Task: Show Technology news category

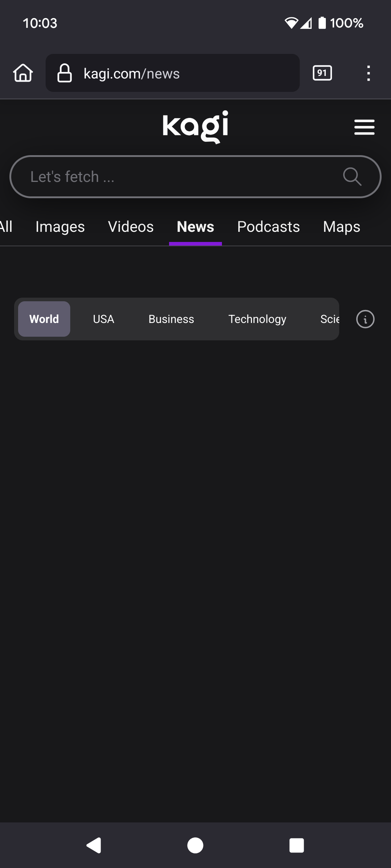Action: (x=257, y=319)
